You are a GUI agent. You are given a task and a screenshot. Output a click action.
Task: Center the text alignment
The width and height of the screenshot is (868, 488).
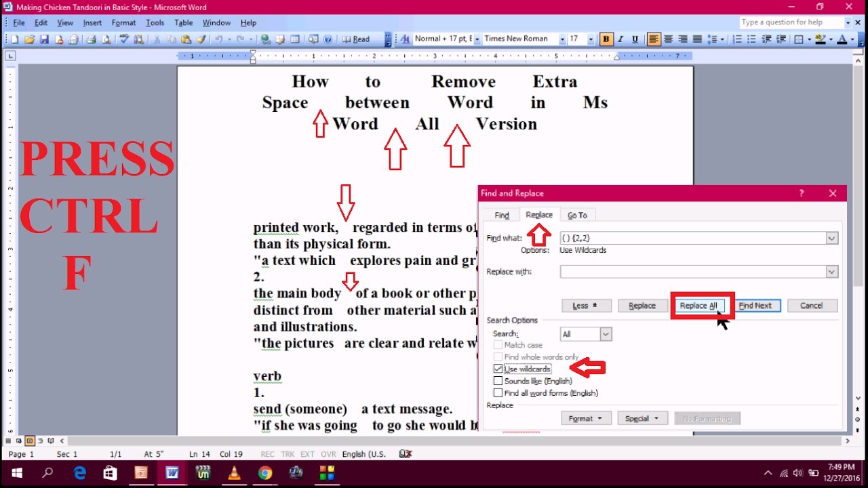click(669, 39)
